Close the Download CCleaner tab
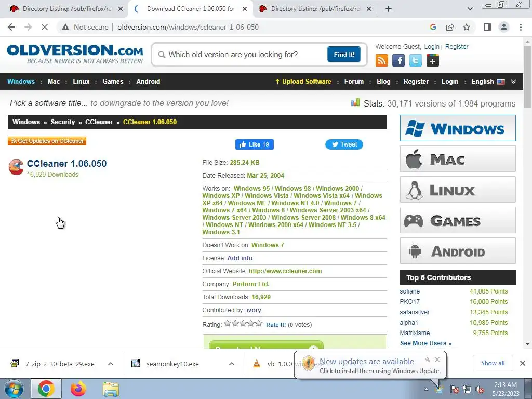 tap(244, 9)
